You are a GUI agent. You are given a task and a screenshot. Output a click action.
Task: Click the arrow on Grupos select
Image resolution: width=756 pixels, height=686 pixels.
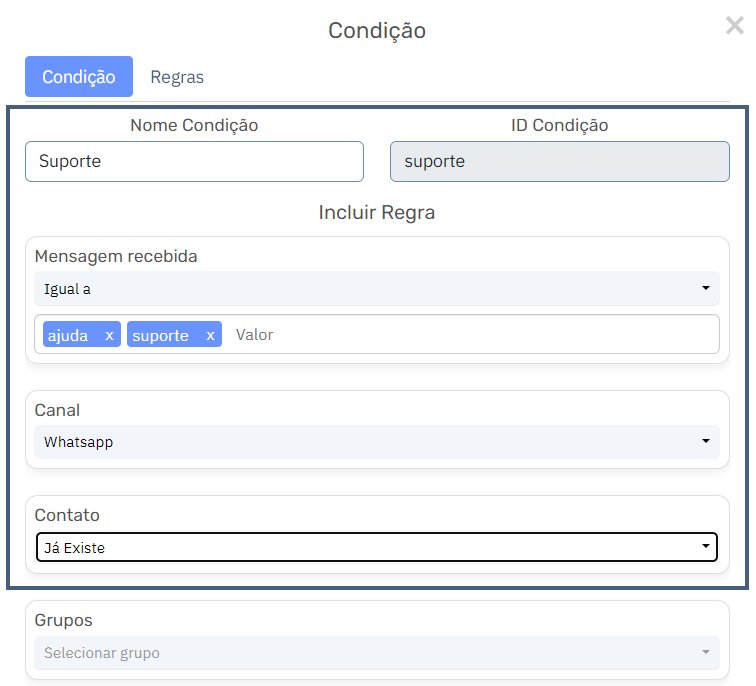pos(706,652)
